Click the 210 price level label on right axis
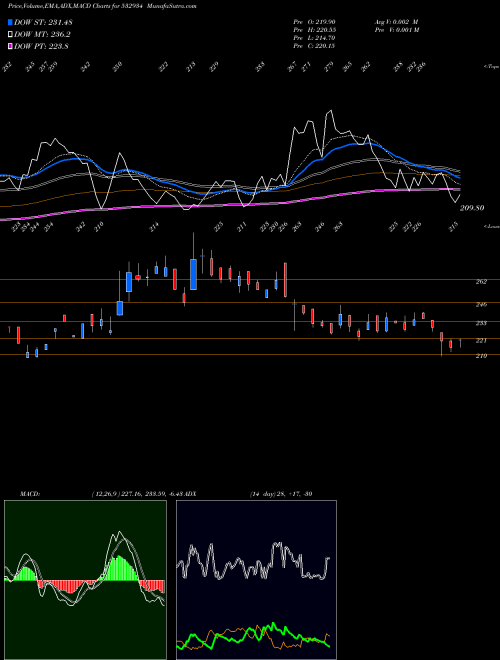Viewport: 500px width, 660px height. [481, 356]
